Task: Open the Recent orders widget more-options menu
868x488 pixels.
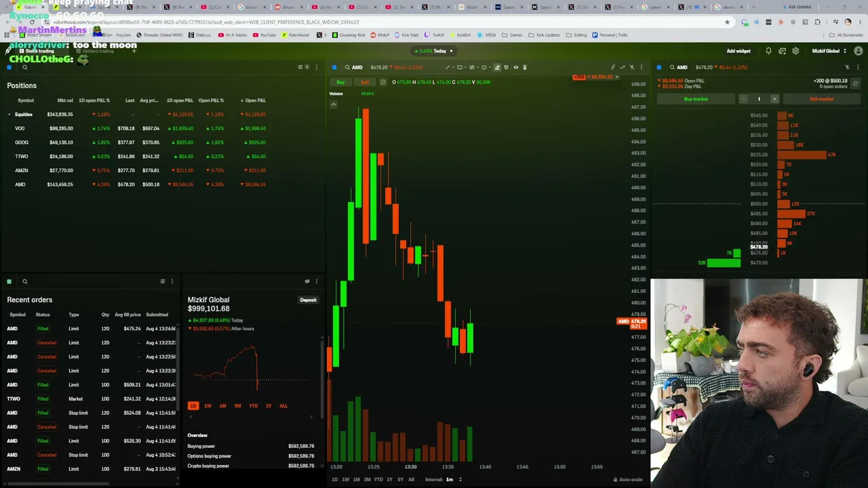Action: tap(172, 281)
